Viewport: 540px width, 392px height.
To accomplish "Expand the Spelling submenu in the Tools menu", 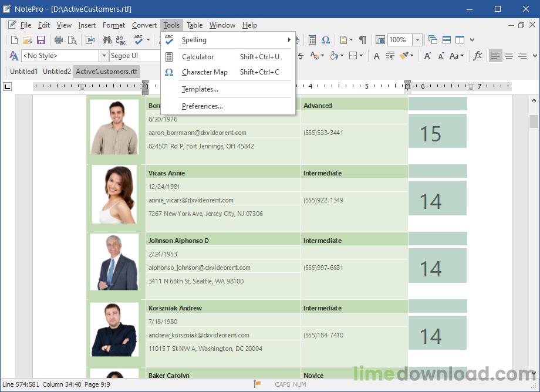I will pos(228,40).
